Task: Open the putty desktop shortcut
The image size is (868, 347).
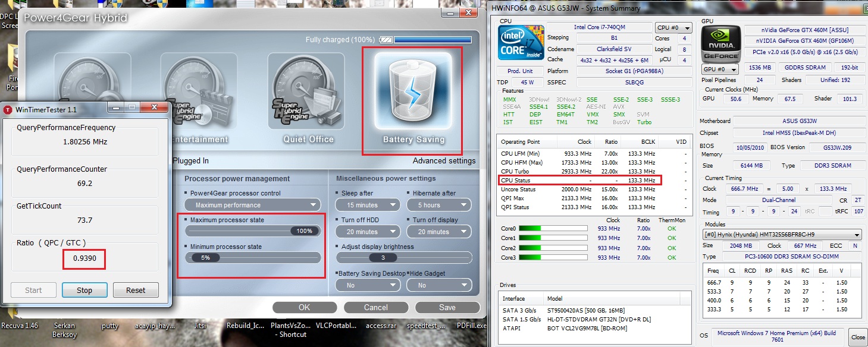Action: click(109, 326)
